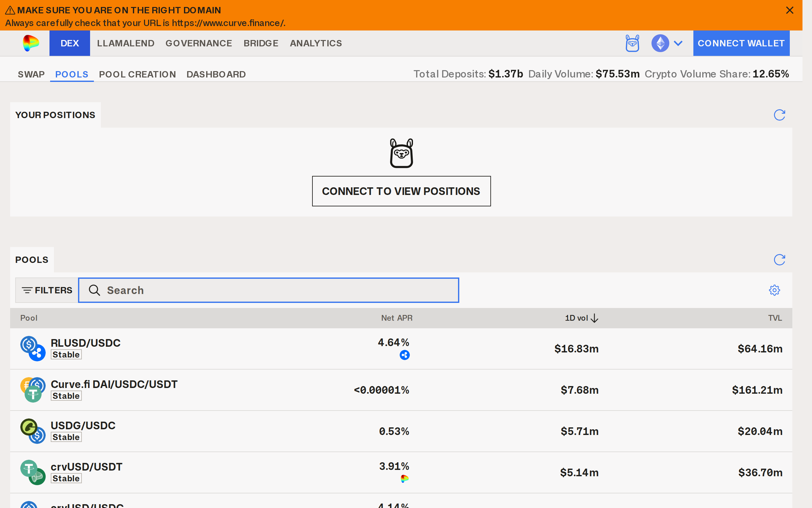The image size is (812, 508).
Task: Click the DAI/USDC/USDT token icons
Action: (x=33, y=390)
